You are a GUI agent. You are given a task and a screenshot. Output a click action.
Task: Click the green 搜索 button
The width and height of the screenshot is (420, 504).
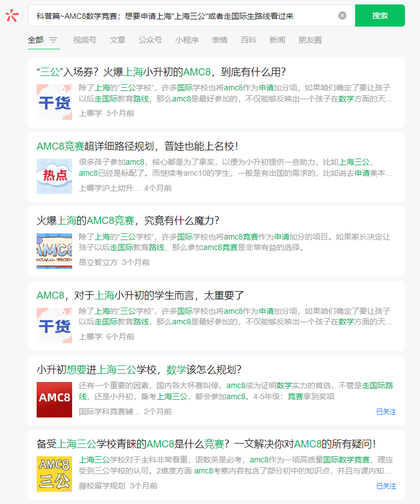380,16
